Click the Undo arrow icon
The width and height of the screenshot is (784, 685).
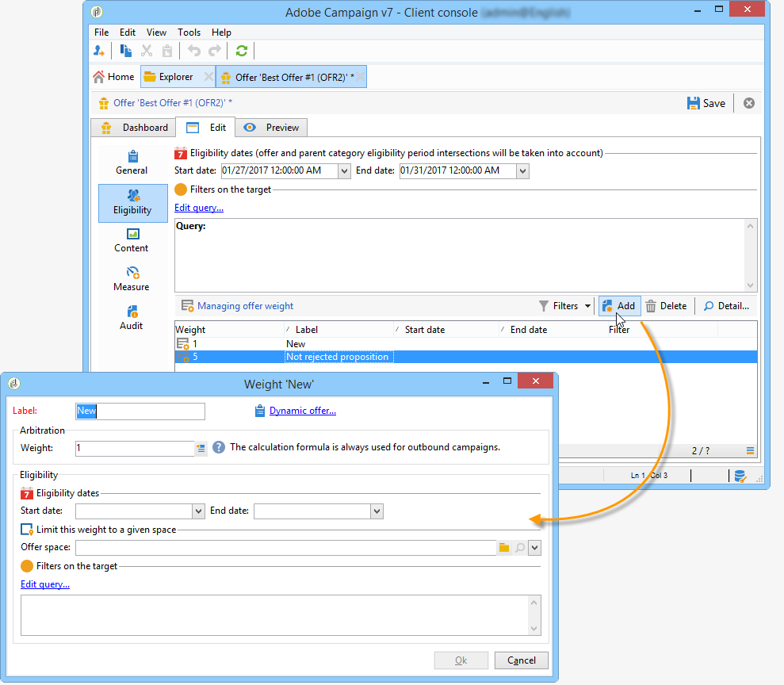(x=194, y=51)
